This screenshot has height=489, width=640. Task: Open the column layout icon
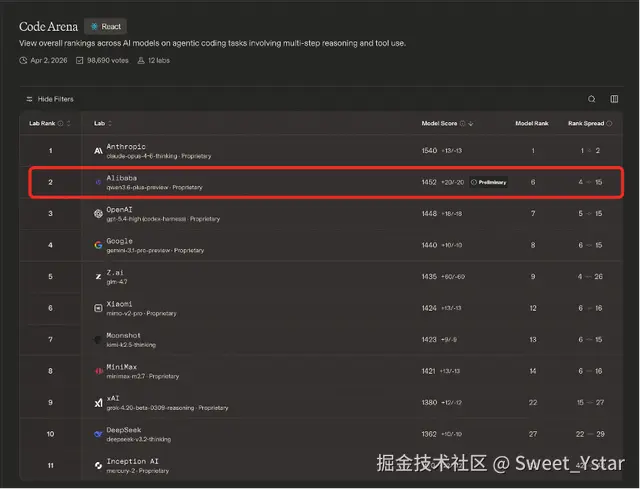614,99
